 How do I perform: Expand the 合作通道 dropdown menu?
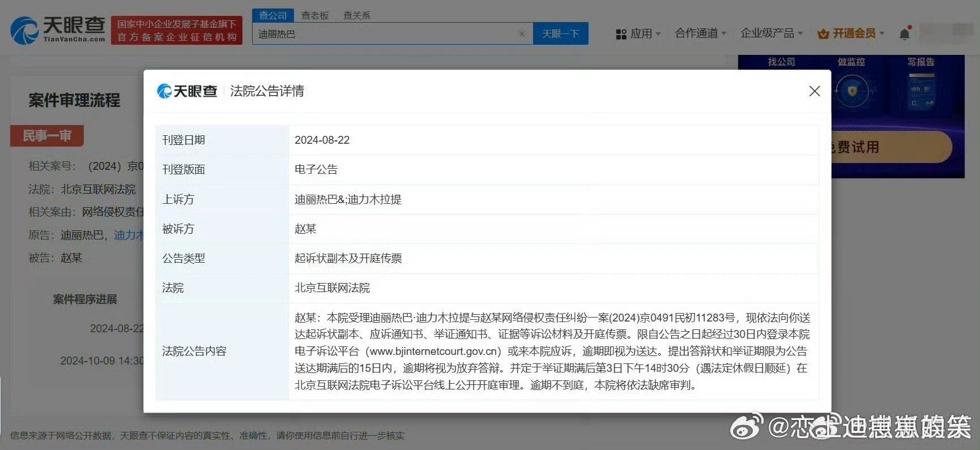click(701, 33)
